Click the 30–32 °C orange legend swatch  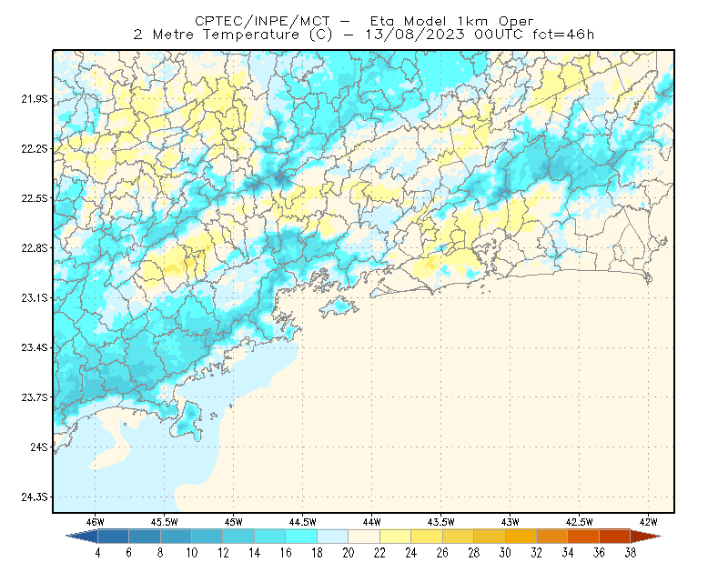(x=521, y=536)
